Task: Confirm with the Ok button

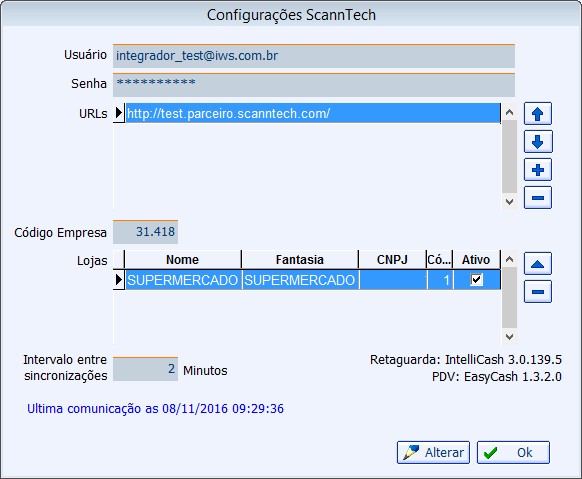Action: 513,452
